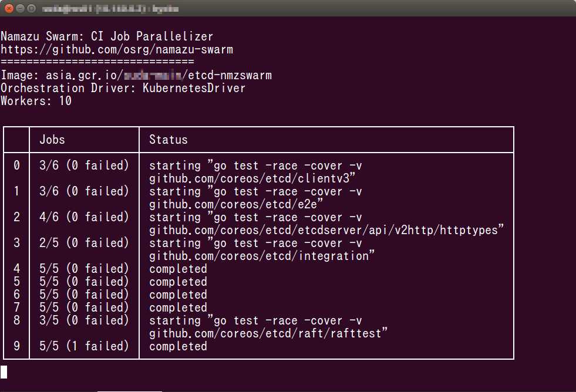
Task: Click status mentioning etcd/integration
Action: click(x=261, y=249)
